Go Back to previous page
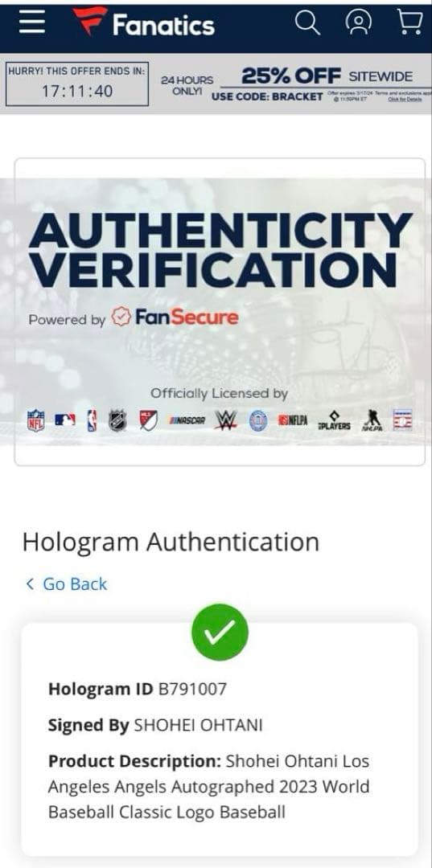The height and width of the screenshot is (868, 432). (67, 584)
